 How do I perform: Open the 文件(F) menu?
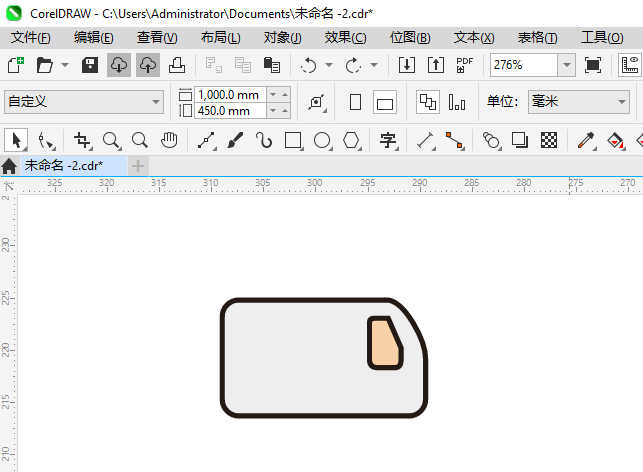(31, 38)
